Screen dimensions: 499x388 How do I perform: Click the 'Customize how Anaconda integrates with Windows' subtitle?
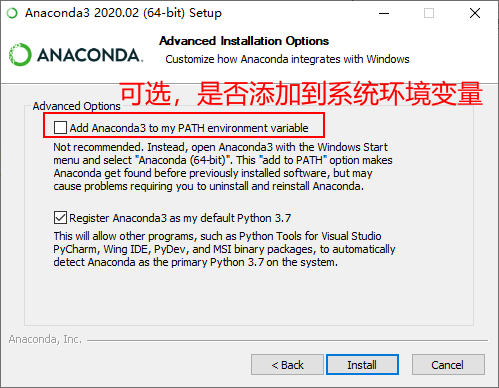[287, 59]
